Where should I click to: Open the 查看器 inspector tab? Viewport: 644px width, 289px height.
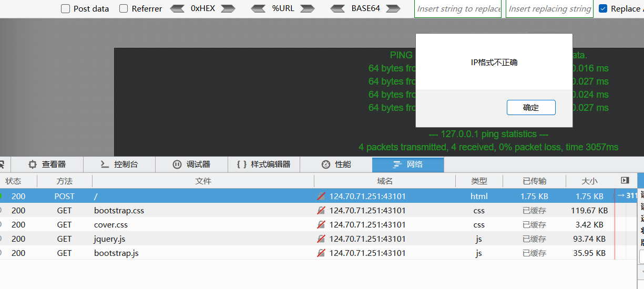click(47, 164)
